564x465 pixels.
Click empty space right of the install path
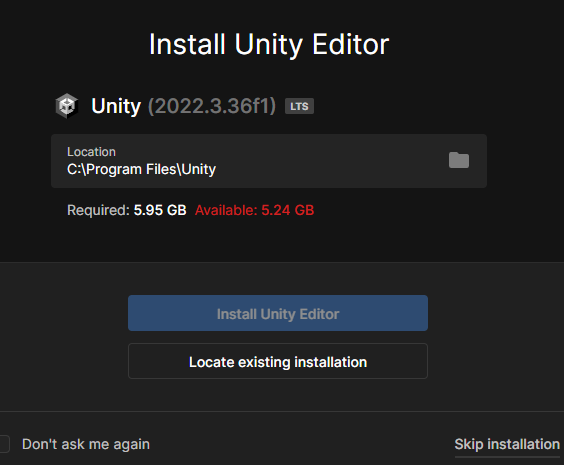(331, 169)
